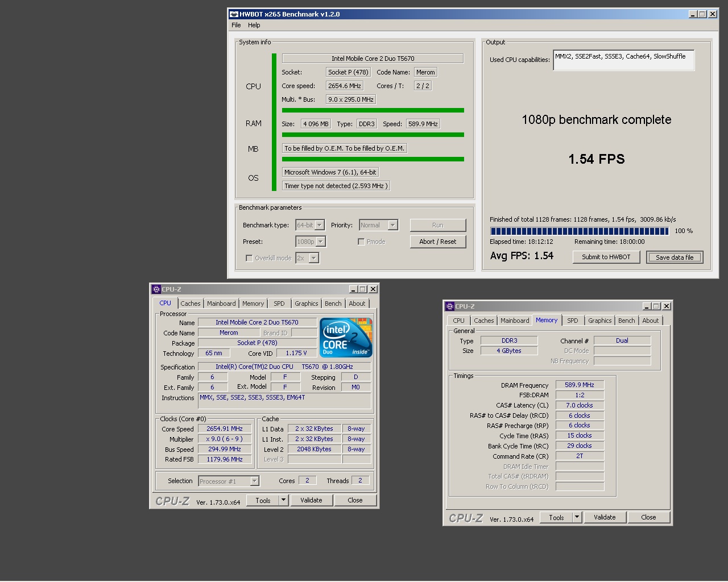Click Validate in left CPU-Z window
This screenshot has width=728, height=582.
tap(311, 500)
